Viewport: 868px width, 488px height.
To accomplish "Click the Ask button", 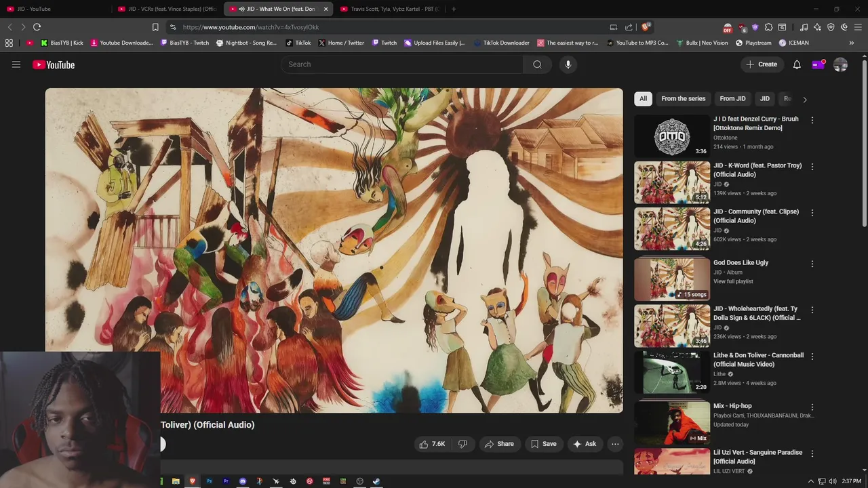I will point(585,444).
